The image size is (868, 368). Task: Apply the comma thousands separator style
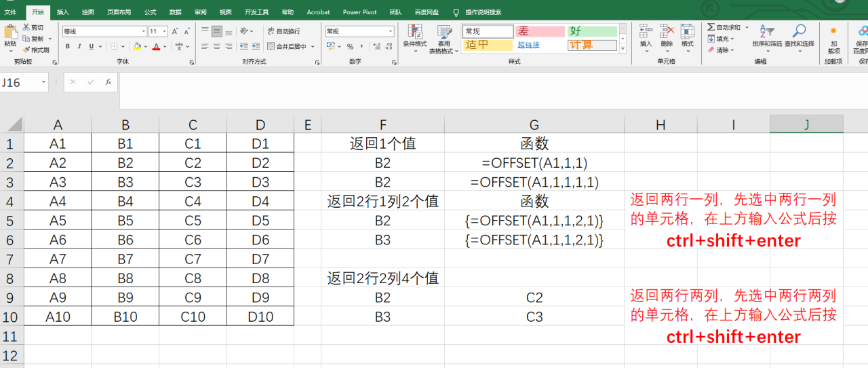pyautogui.click(x=361, y=47)
